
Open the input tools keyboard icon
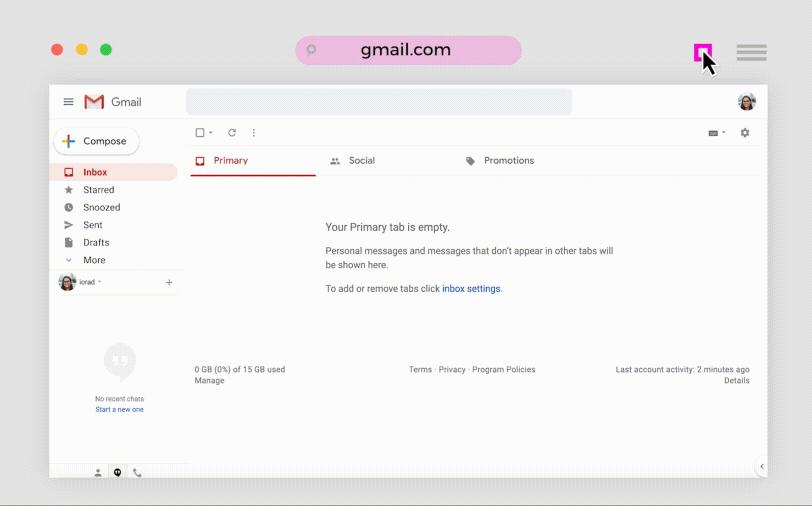click(x=713, y=133)
